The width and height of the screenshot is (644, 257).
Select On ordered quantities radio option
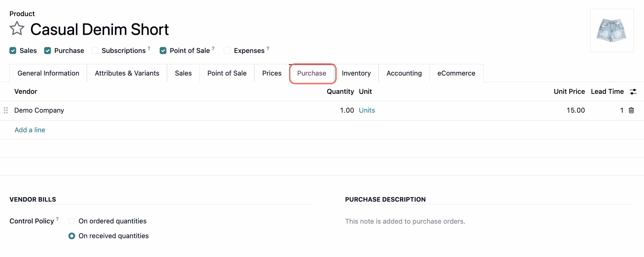72,221
